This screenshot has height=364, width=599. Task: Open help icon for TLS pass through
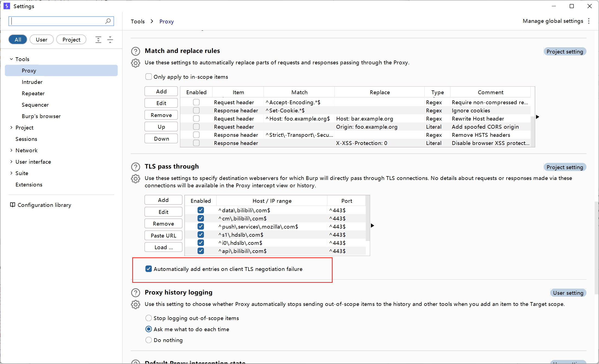point(135,167)
